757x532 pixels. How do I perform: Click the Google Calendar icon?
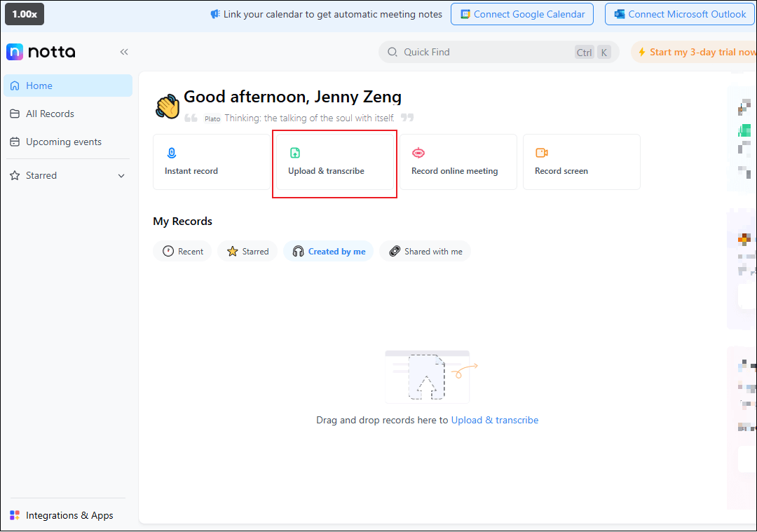[x=465, y=14]
